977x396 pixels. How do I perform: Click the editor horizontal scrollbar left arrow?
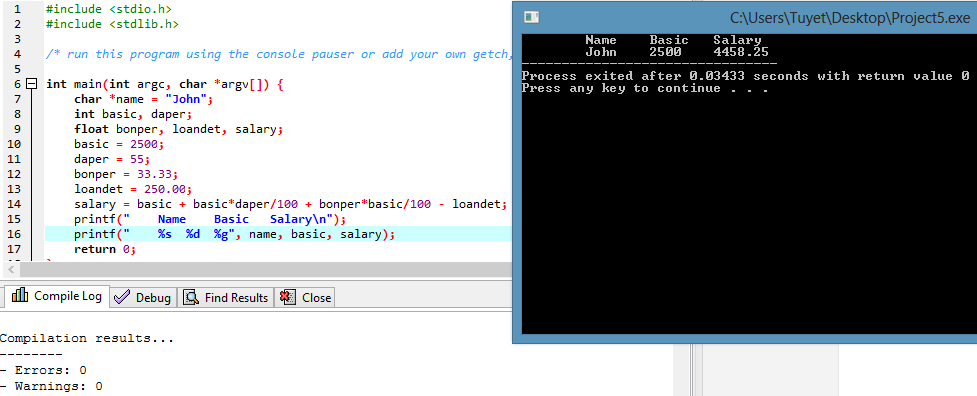point(10,270)
